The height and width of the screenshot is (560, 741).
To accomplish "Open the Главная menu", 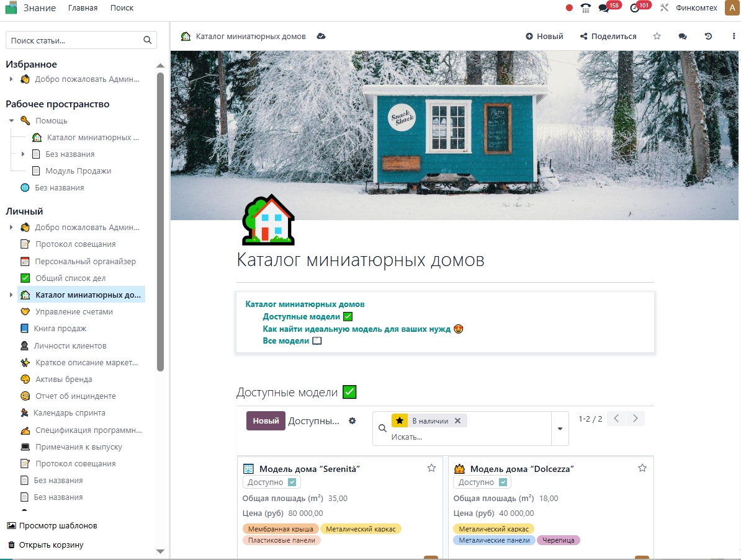I will (83, 8).
